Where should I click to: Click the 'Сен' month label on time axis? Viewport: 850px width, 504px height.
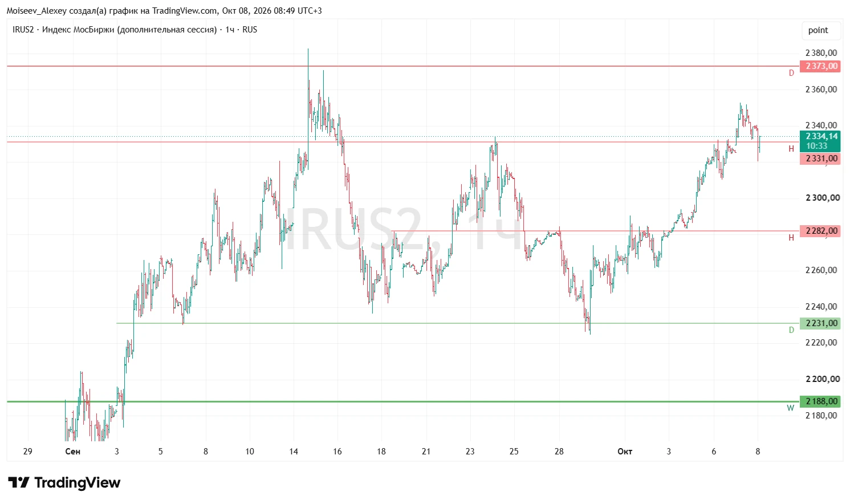[72, 452]
